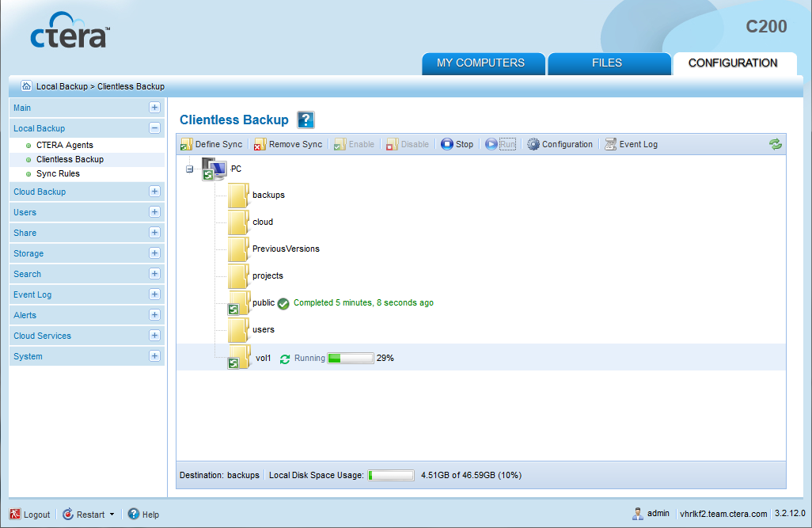
Task: Expand the Search section
Action: point(154,274)
